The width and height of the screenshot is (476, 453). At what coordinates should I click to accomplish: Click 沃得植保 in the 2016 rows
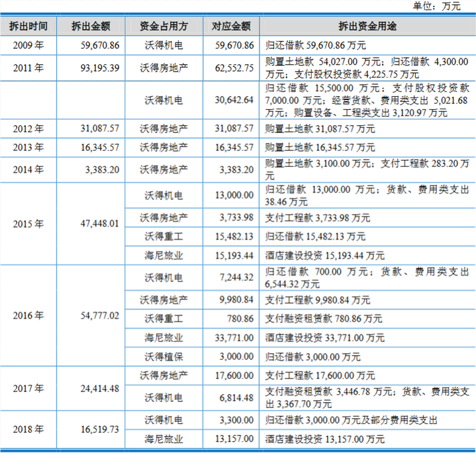pyautogui.click(x=164, y=357)
